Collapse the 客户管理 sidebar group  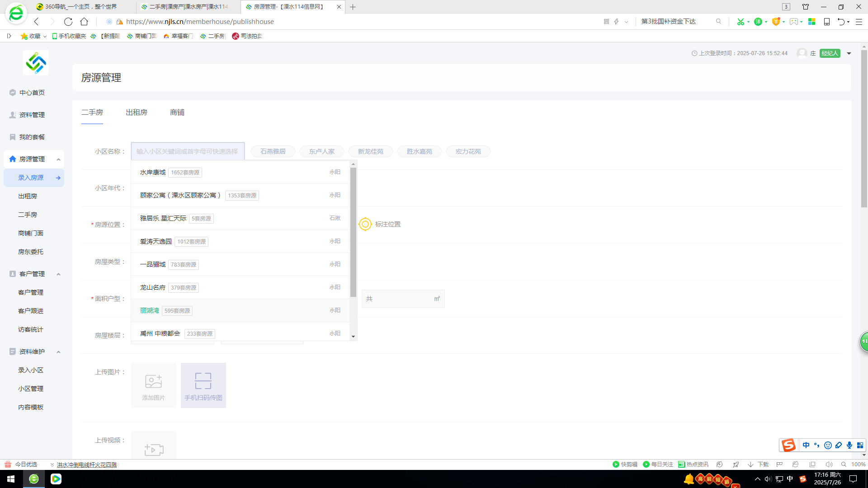[x=58, y=274]
